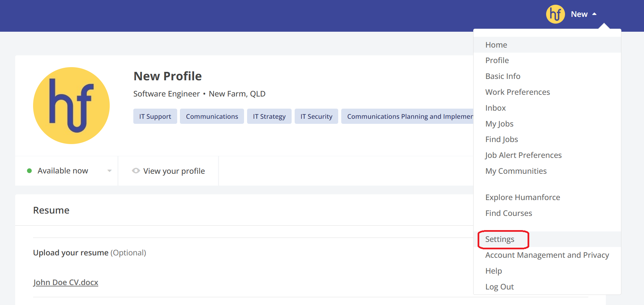Image resolution: width=644 pixels, height=305 pixels.
Task: Expand the Available now dropdown arrow
Action: click(109, 171)
